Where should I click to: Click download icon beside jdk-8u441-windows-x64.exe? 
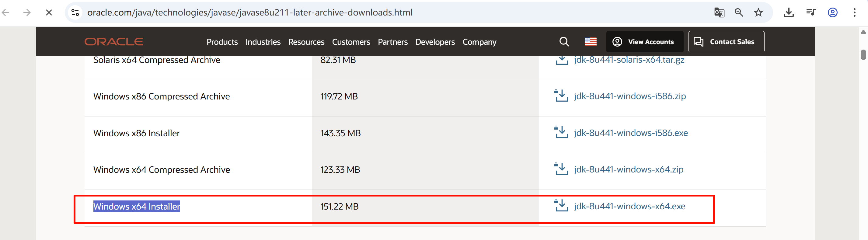tap(561, 205)
